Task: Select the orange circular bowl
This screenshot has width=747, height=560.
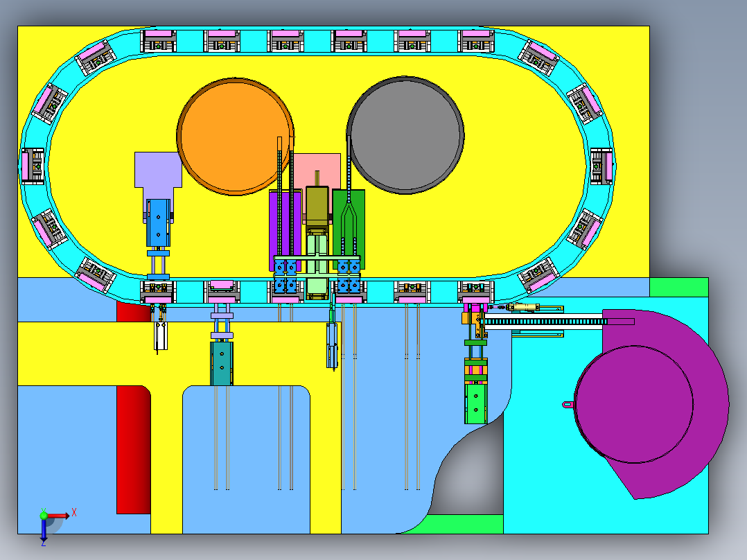Action: pyautogui.click(x=235, y=137)
